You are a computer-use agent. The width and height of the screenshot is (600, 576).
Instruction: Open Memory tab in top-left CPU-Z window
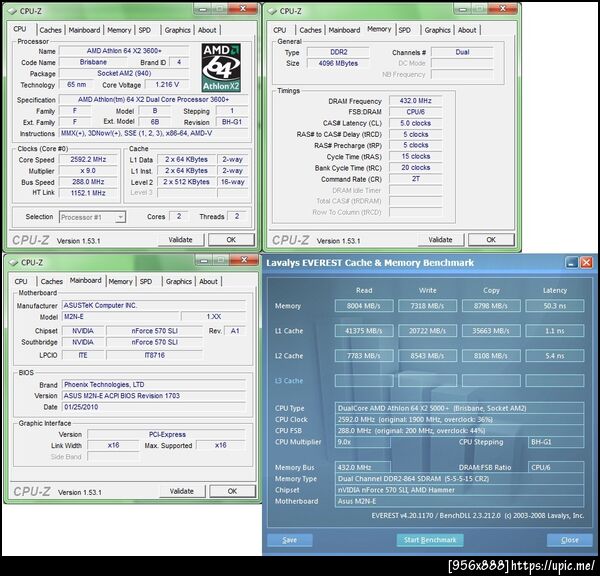point(119,30)
